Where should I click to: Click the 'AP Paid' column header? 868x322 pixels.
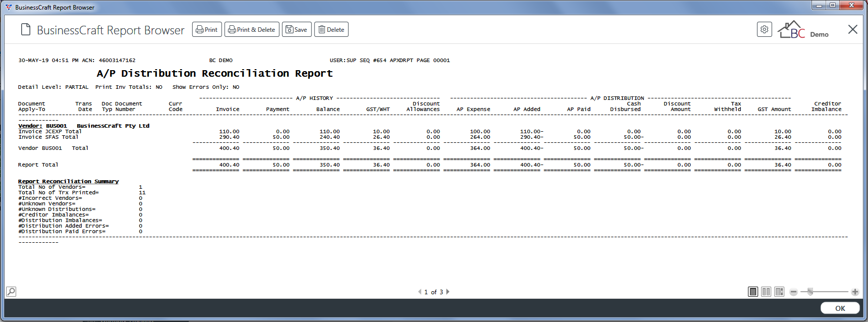(x=579, y=109)
